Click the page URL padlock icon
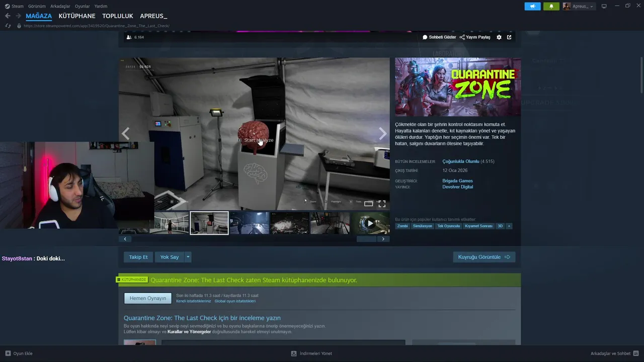This screenshot has width=644, height=362. tap(19, 26)
